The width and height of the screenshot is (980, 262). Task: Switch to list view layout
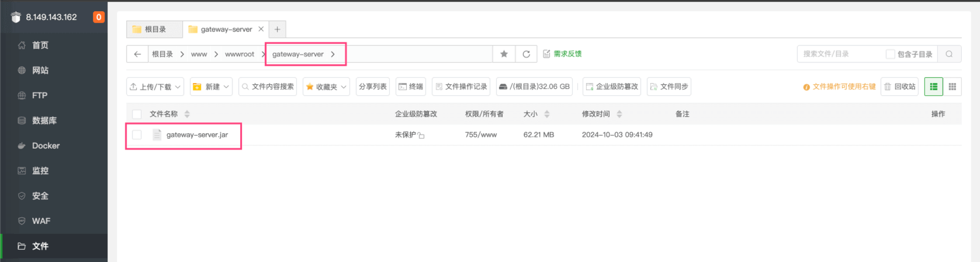tap(933, 87)
